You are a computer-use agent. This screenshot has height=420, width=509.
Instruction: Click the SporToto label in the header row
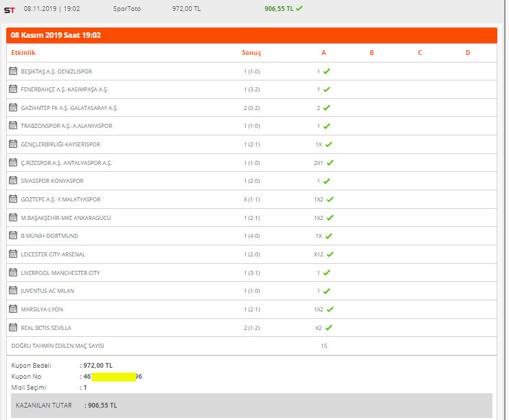(x=127, y=9)
